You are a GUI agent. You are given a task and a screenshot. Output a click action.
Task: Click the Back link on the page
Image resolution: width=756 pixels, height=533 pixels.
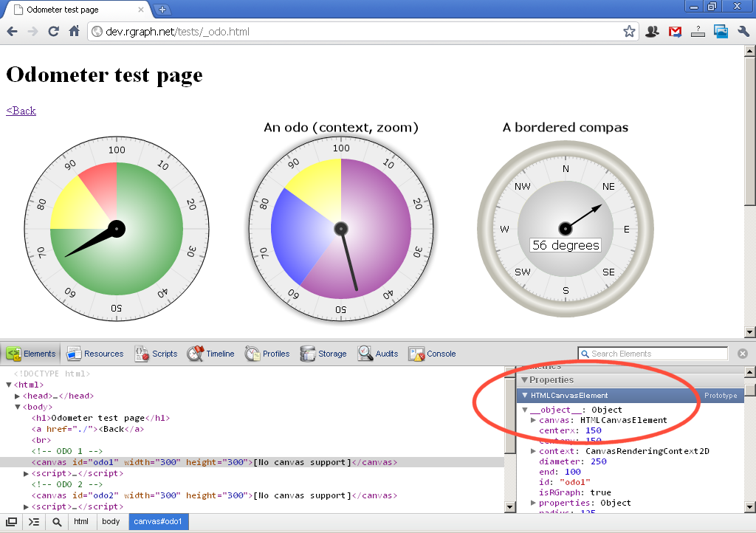pyautogui.click(x=21, y=111)
